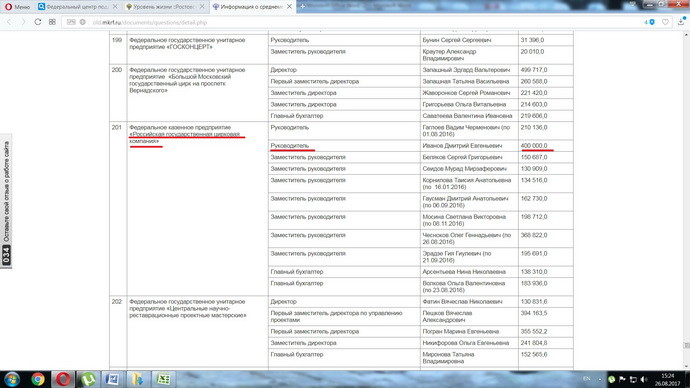This screenshot has width=690, height=388.
Task: Select the salary value 394 163,5
Action: tap(534, 313)
